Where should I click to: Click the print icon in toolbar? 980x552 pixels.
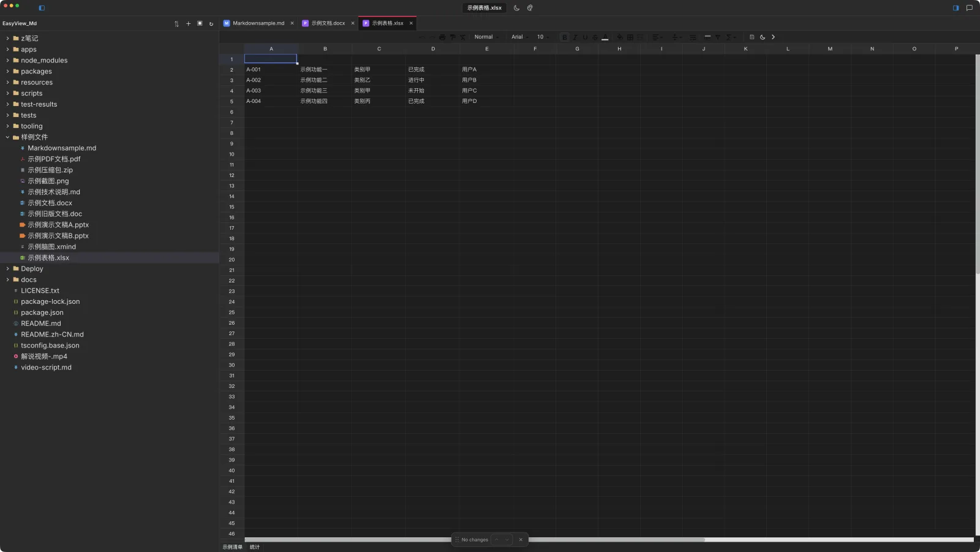(x=442, y=37)
